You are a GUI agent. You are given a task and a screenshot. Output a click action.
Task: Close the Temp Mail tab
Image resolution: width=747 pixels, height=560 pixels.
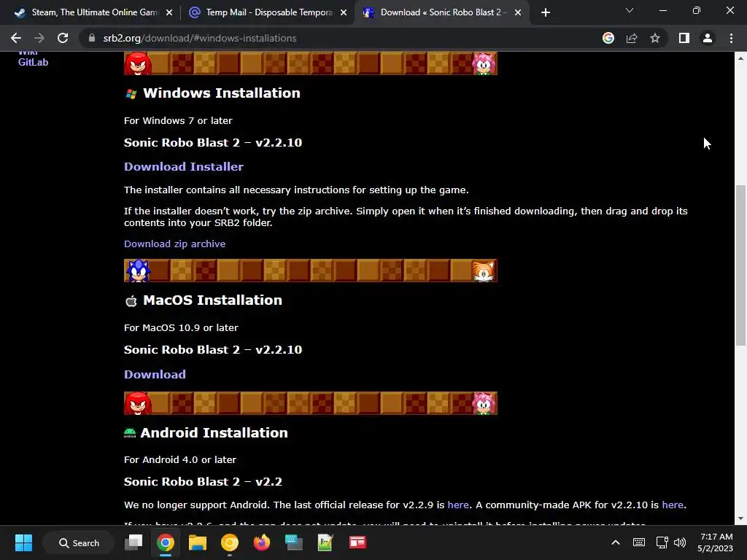344,12
